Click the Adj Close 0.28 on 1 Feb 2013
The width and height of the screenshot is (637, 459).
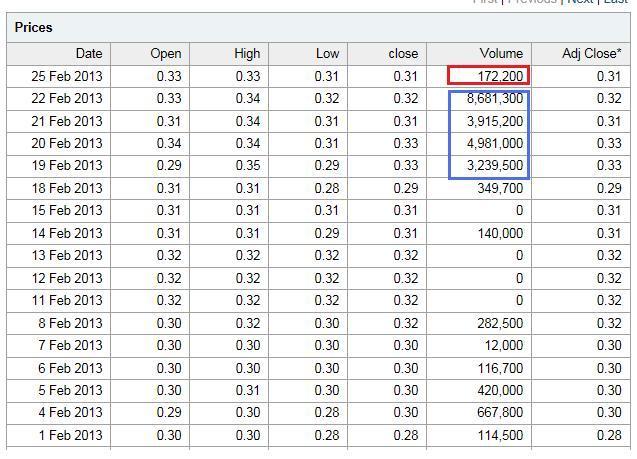pos(609,435)
